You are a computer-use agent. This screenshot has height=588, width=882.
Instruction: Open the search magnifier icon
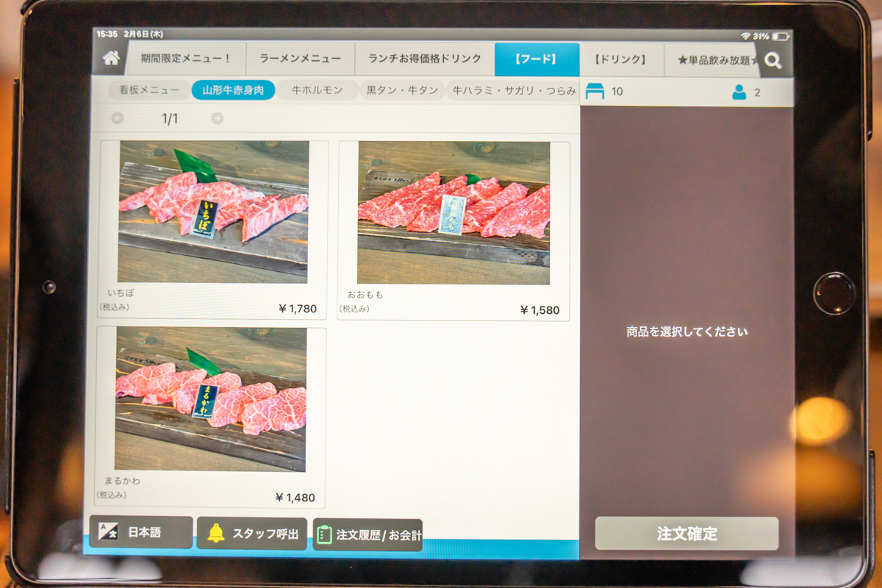pyautogui.click(x=772, y=61)
